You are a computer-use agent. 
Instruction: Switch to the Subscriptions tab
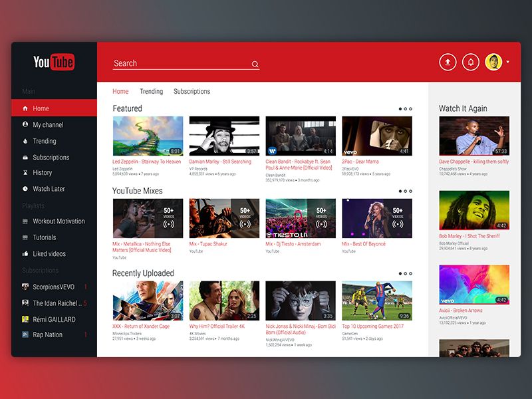192,92
